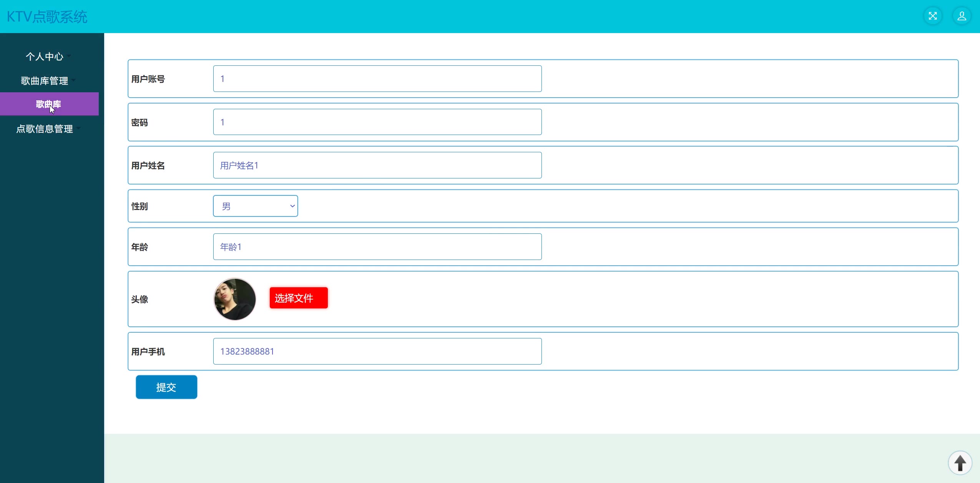Click the 用户手机 phone number field
This screenshot has width=980, height=483.
pos(377,351)
